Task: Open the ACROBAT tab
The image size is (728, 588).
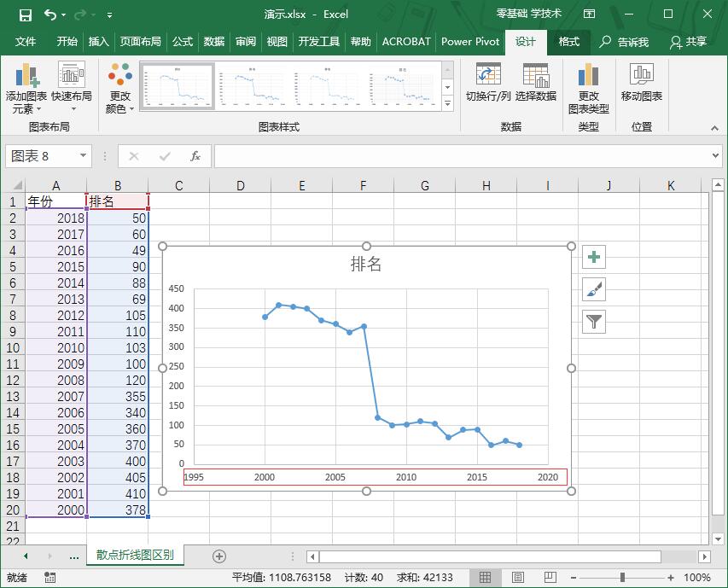Action: [x=406, y=42]
